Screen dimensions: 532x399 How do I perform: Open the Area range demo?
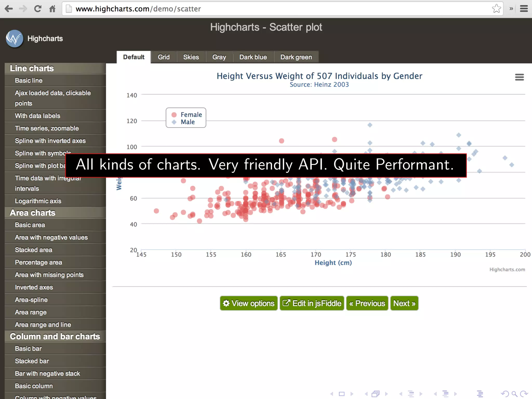(x=55, y=312)
